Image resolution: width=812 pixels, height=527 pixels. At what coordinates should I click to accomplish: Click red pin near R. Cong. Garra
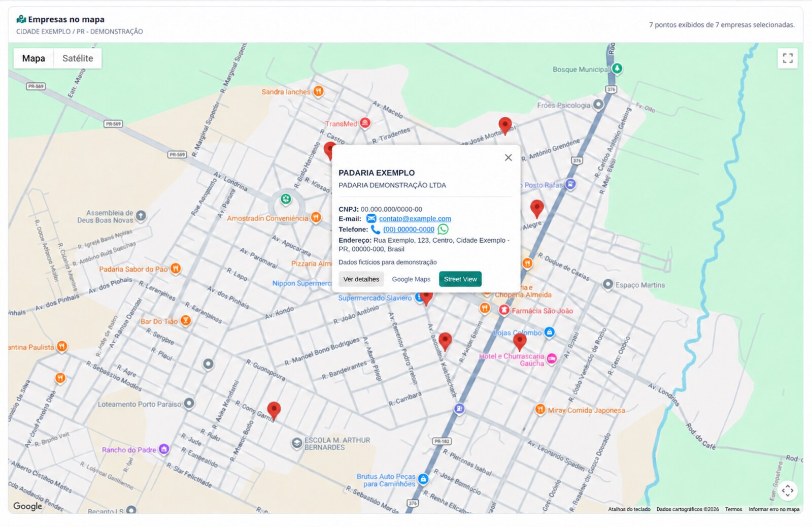[x=274, y=411]
